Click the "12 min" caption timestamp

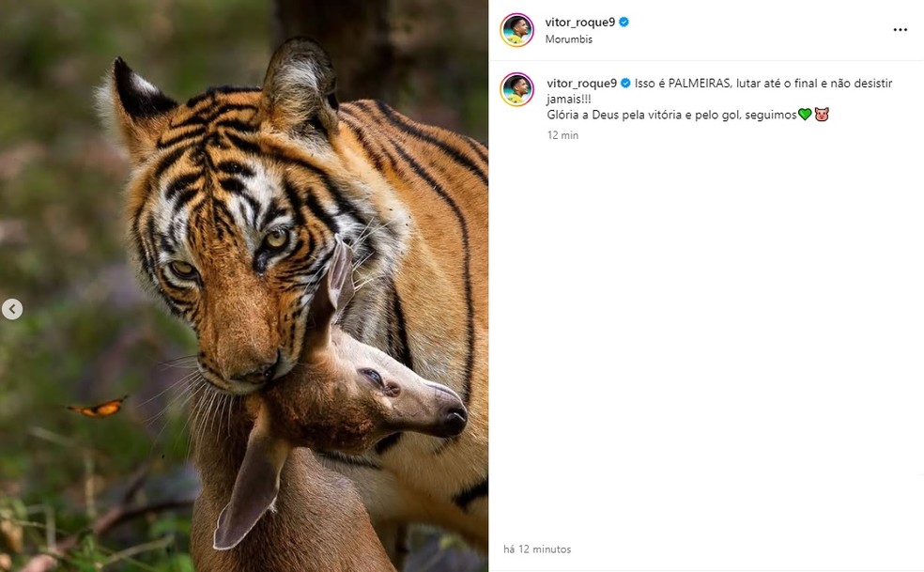562,135
